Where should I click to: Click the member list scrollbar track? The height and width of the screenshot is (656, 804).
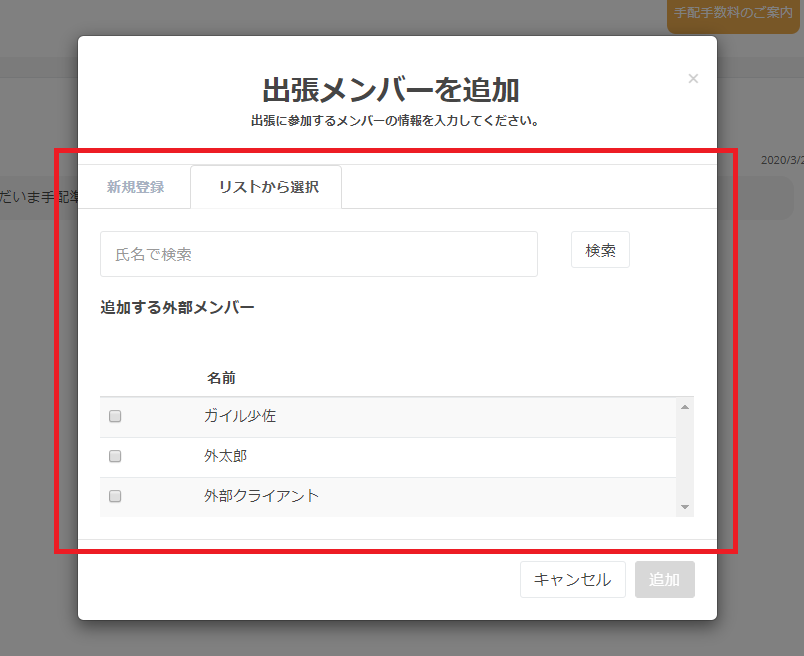pos(685,457)
